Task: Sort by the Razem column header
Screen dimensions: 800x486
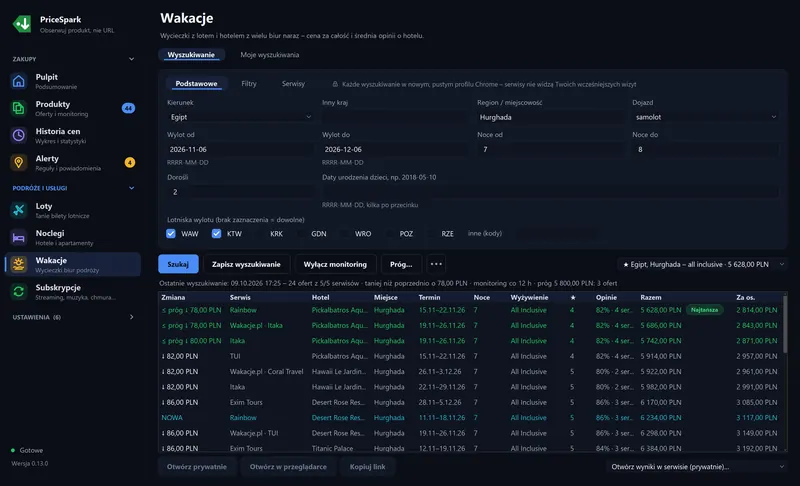Action: point(651,297)
